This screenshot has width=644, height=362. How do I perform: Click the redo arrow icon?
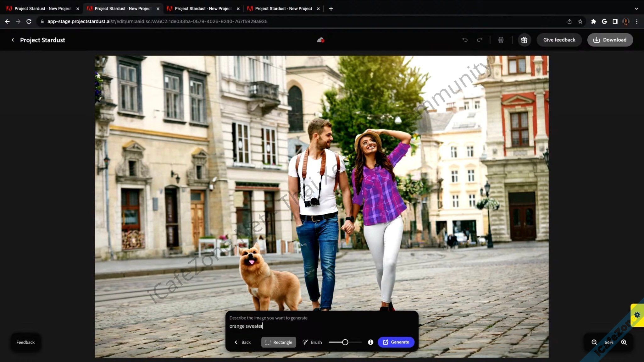[x=480, y=40]
